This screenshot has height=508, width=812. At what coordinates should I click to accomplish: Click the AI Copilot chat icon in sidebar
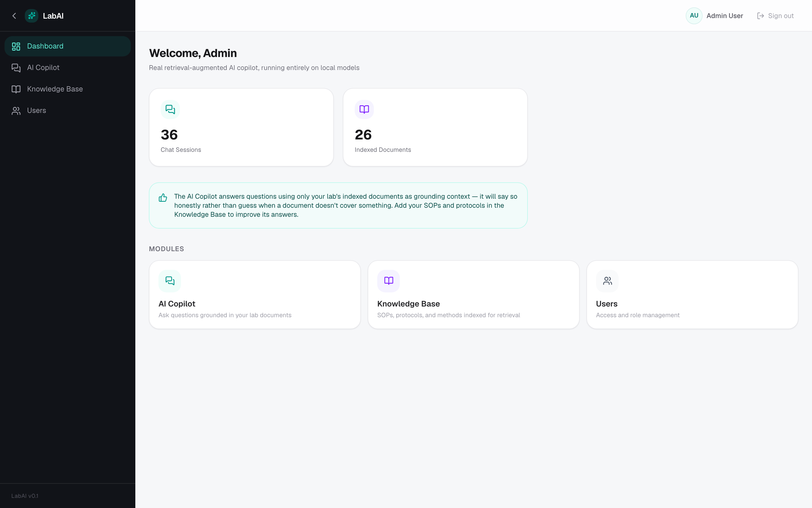click(x=16, y=68)
